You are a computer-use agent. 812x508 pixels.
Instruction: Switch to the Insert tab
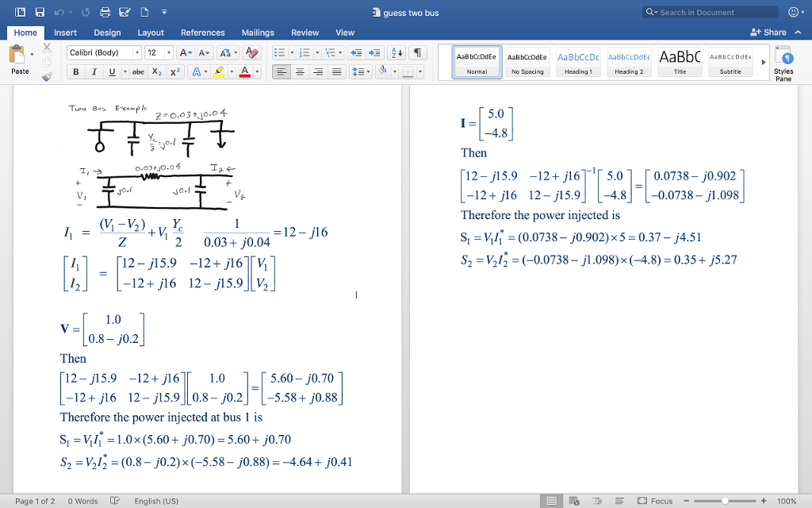[65, 33]
